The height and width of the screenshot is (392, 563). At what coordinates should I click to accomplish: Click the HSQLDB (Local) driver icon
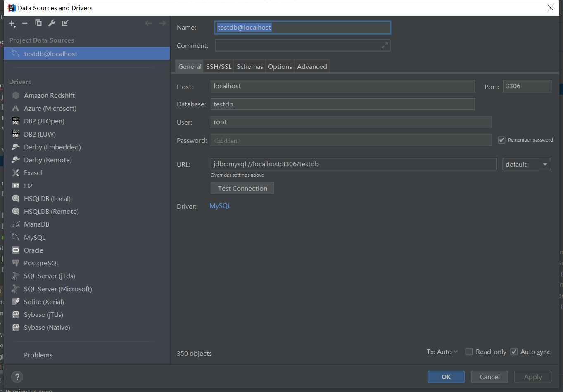pos(16,198)
